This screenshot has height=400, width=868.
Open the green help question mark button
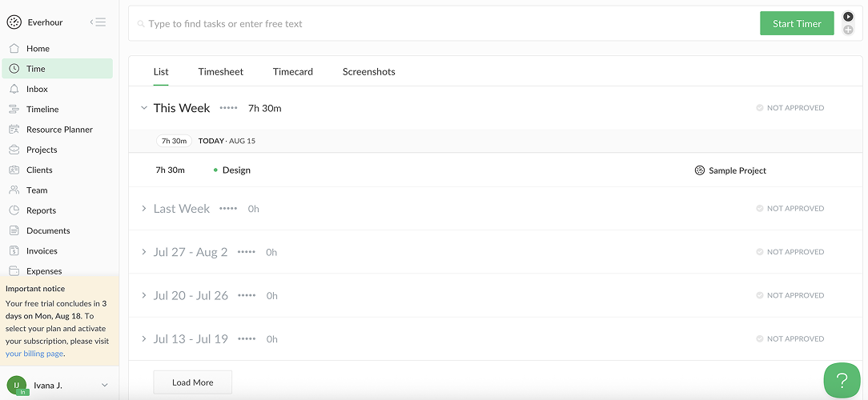(842, 380)
